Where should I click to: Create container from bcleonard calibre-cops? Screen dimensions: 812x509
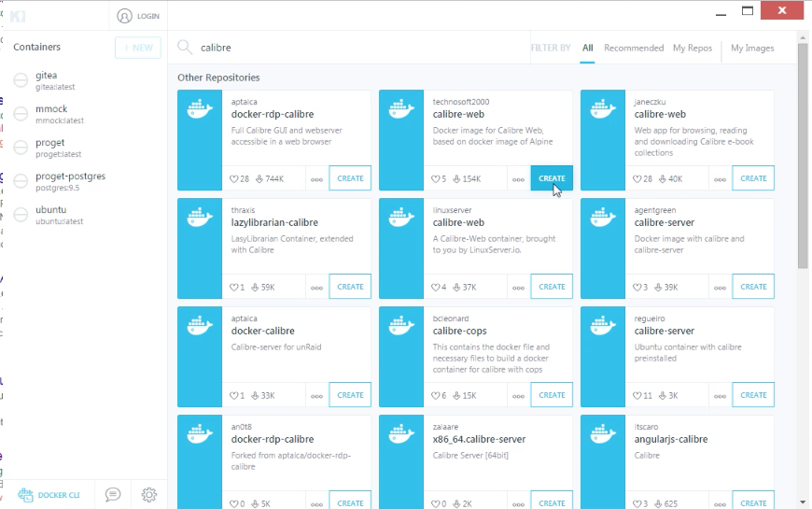coord(552,395)
